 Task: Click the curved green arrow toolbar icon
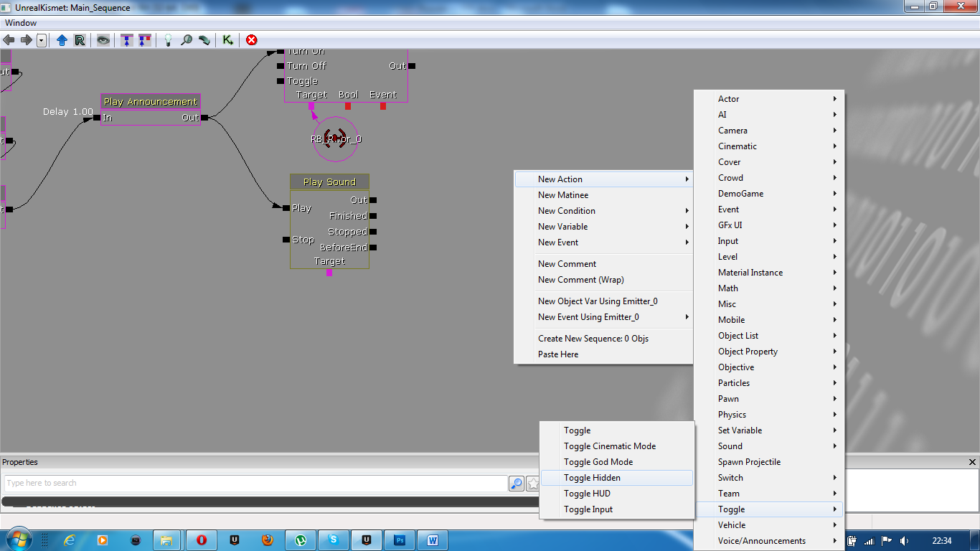[x=204, y=40]
